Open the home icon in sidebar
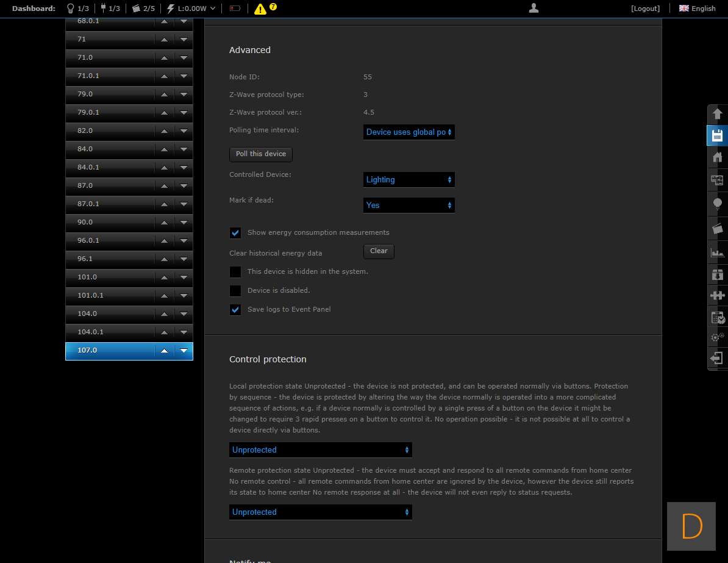The width and height of the screenshot is (728, 563). [x=717, y=157]
